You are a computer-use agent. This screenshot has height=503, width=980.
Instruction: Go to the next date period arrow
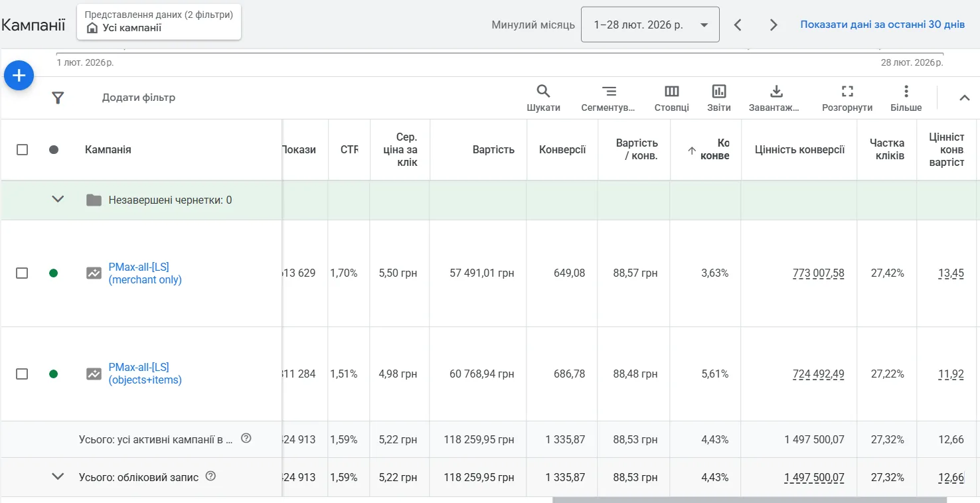coord(774,25)
